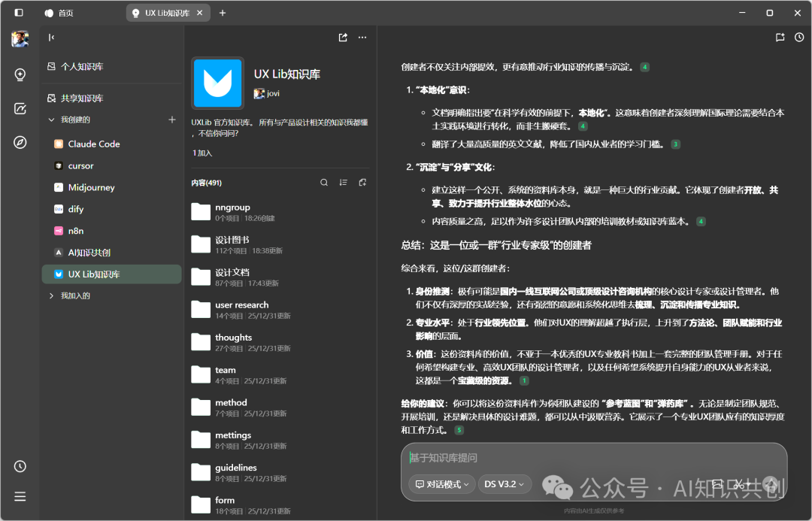Select Midjourney knowledge base
This screenshot has width=812, height=521.
pos(111,187)
